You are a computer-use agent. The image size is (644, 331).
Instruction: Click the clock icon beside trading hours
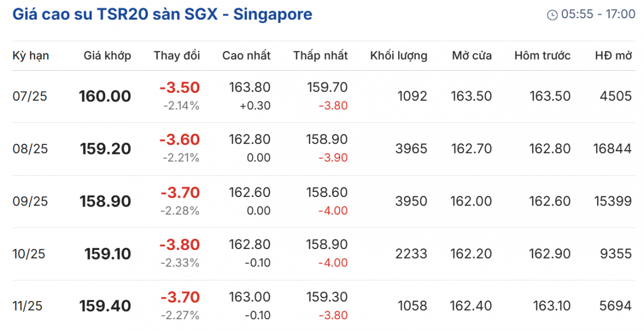pos(552,15)
